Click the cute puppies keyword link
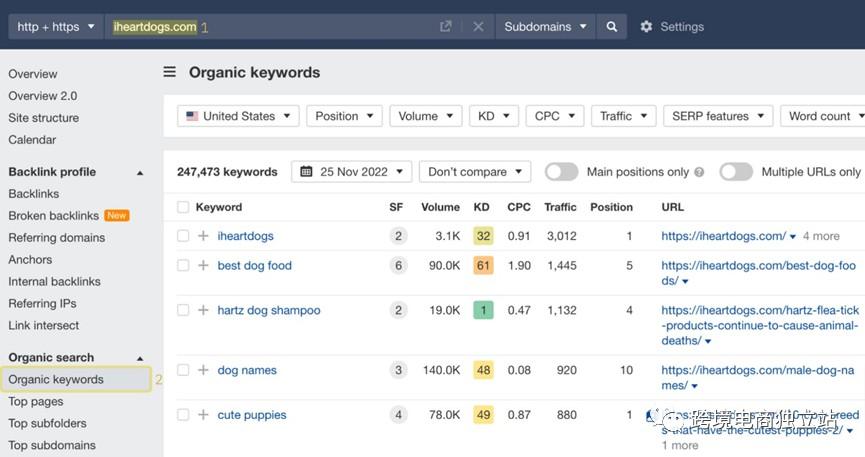 252,415
